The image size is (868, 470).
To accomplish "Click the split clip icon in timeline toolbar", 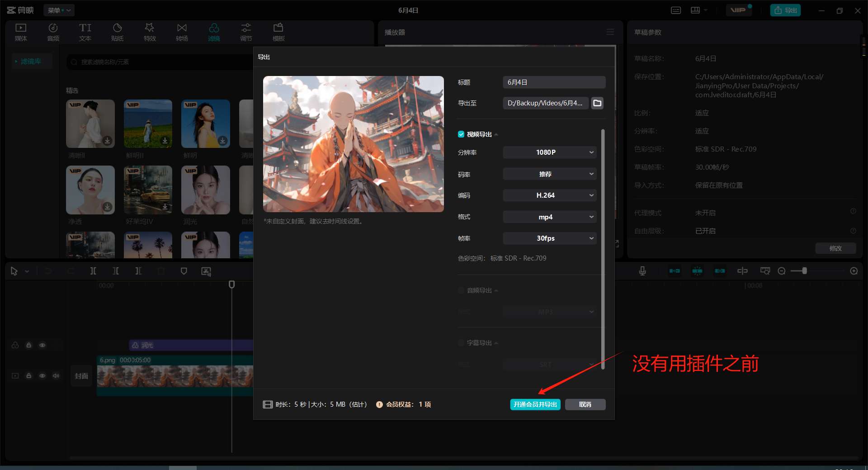I will (93, 271).
